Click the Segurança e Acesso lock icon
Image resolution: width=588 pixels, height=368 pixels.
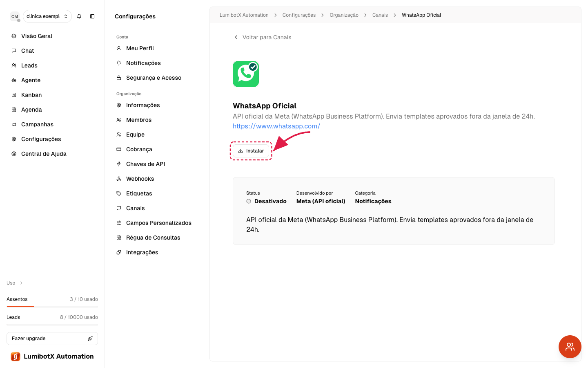pyautogui.click(x=119, y=78)
